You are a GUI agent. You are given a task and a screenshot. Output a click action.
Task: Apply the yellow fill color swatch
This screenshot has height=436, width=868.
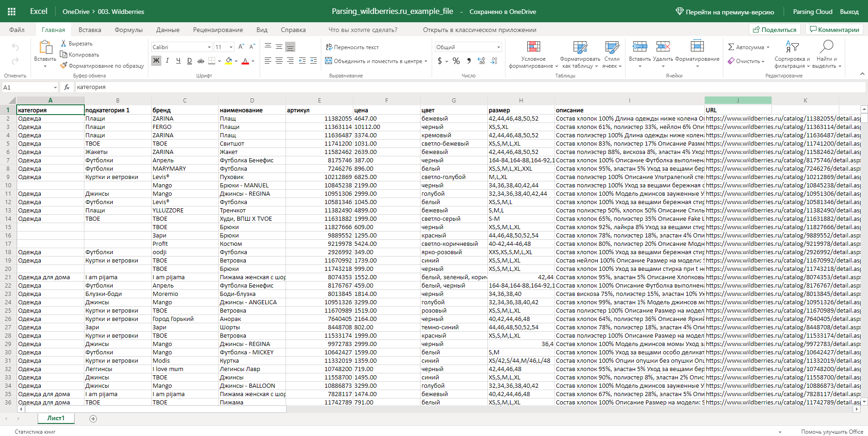point(229,61)
